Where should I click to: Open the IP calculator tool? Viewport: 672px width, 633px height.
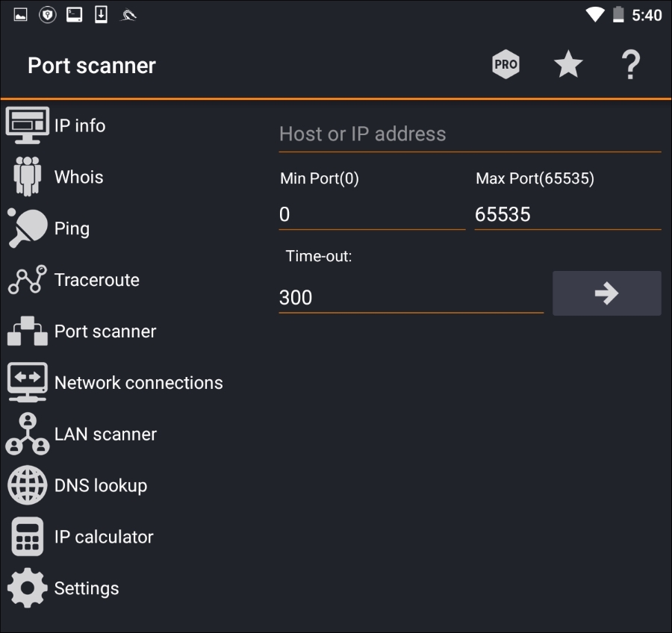click(105, 536)
